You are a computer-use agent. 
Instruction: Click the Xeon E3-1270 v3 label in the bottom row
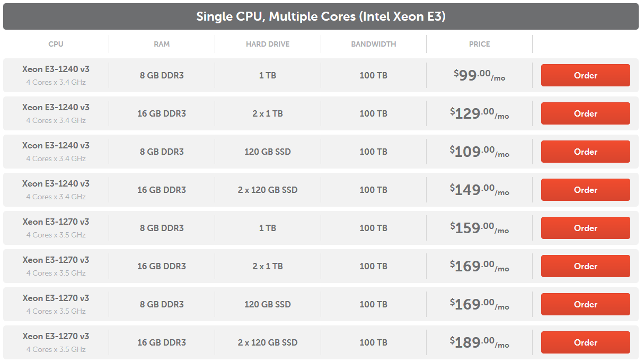click(56, 336)
